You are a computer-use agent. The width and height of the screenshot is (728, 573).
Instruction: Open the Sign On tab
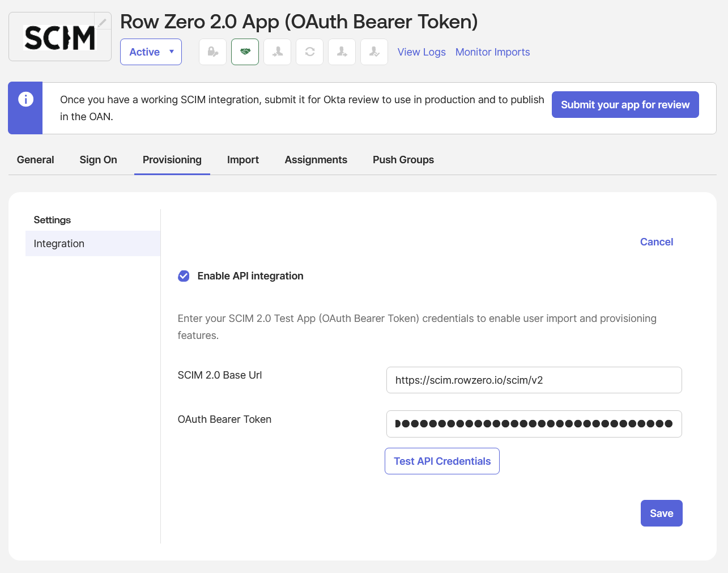click(x=98, y=160)
